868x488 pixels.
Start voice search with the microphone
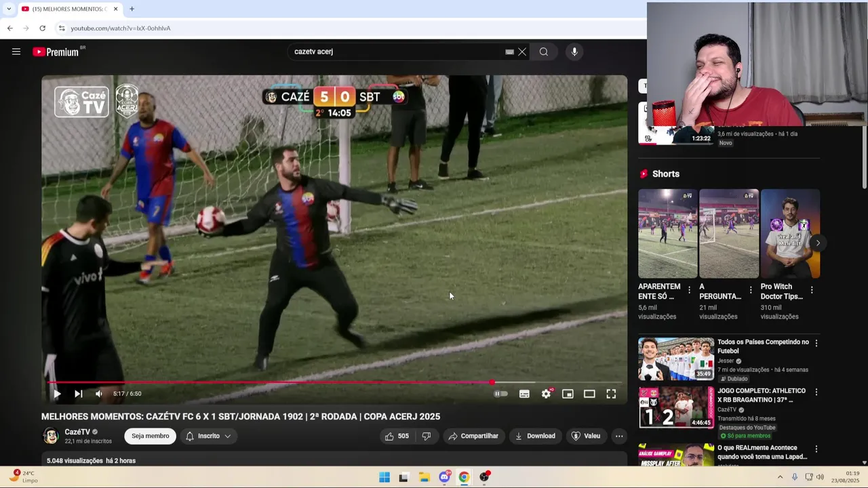click(x=574, y=52)
